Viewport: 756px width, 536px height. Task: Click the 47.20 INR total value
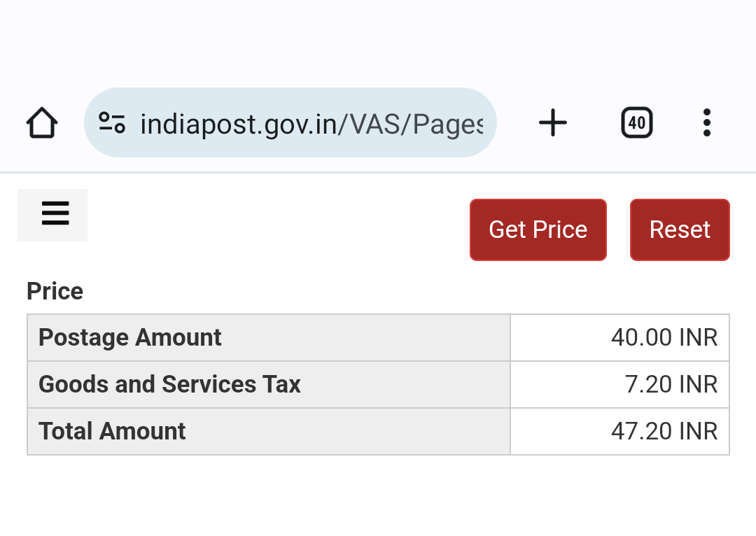664,431
